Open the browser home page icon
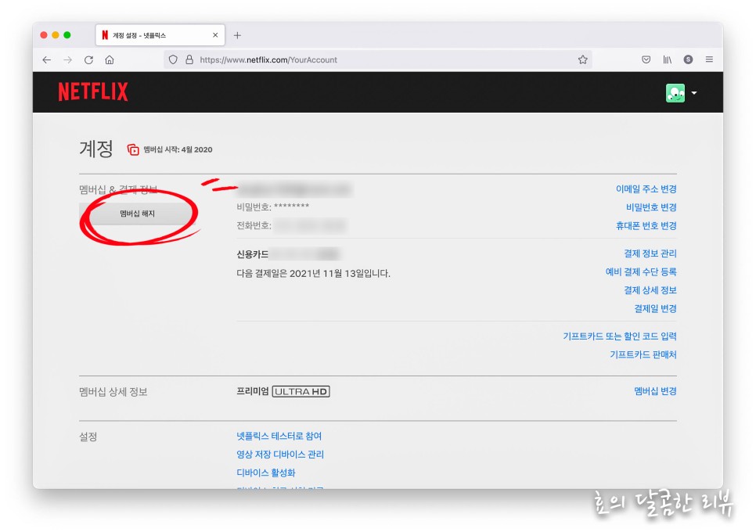 pos(110,59)
